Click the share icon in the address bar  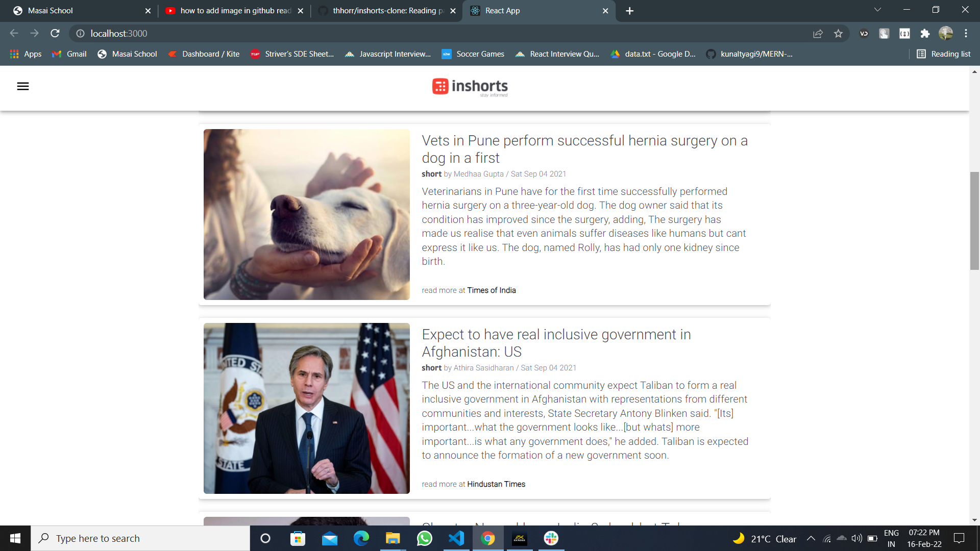coord(818,33)
